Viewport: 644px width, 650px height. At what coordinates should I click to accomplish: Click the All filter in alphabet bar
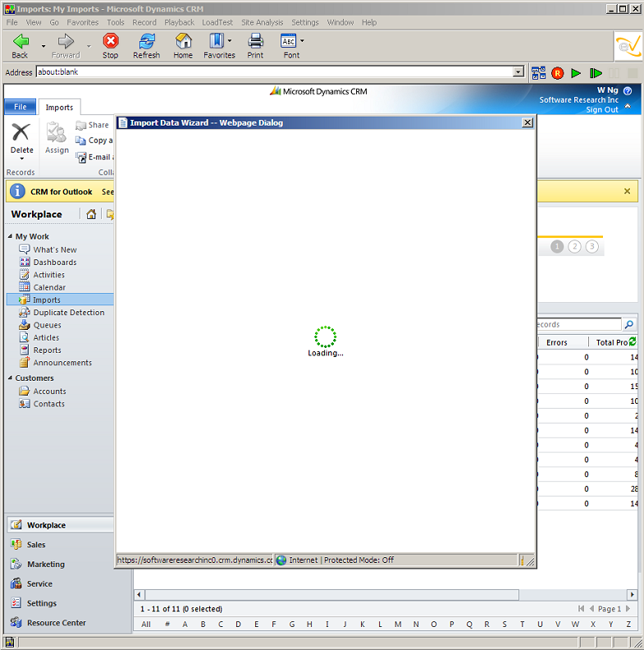coord(146,624)
